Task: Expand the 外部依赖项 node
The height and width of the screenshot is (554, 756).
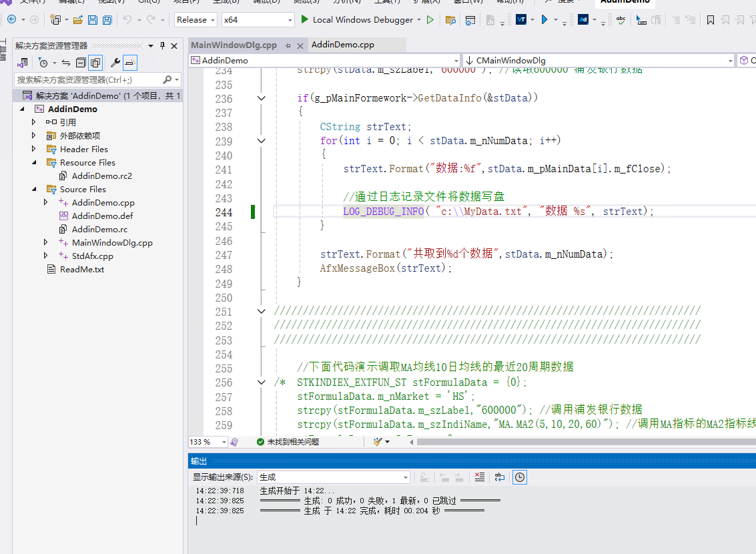Action: click(x=34, y=135)
